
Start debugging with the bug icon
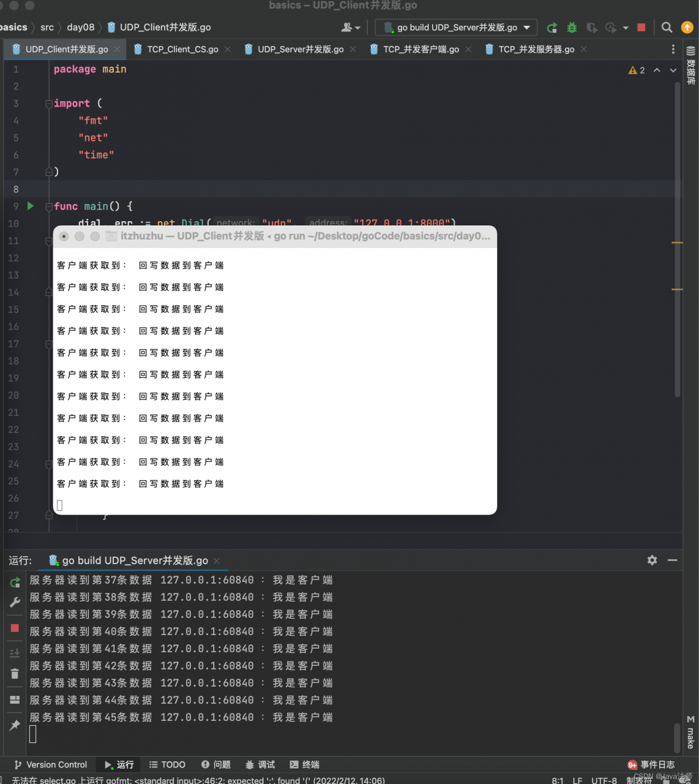tap(572, 28)
